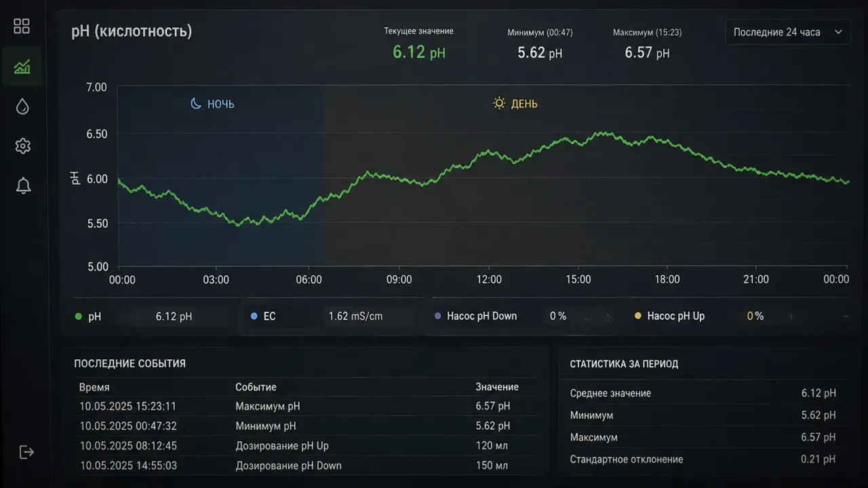The width and height of the screenshot is (868, 488).
Task: Click the 5.50 y-axis label
Action: coord(97,224)
